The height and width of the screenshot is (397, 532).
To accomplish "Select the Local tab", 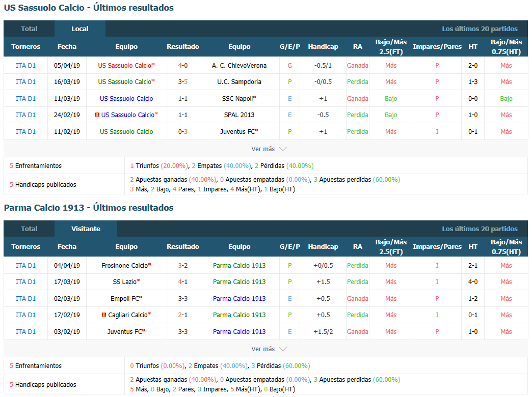I will (x=79, y=29).
